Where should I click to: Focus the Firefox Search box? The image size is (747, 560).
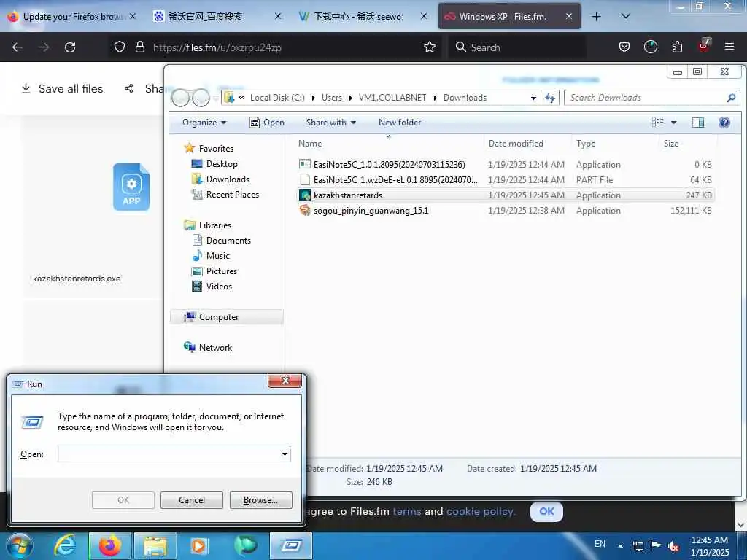pyautogui.click(x=517, y=47)
